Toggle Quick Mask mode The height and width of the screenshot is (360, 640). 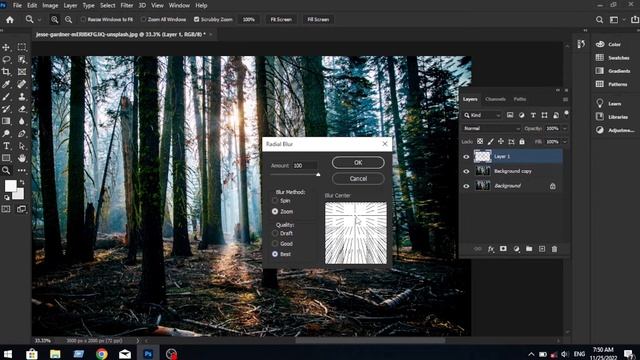coord(6,209)
